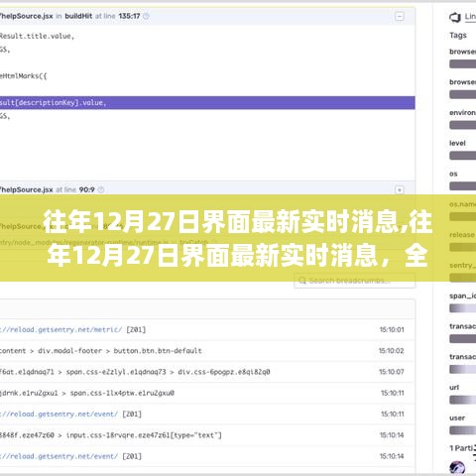This screenshot has height=476, width=476.
Task: Focus the Search breadcrumbs field
Action: coord(354,281)
